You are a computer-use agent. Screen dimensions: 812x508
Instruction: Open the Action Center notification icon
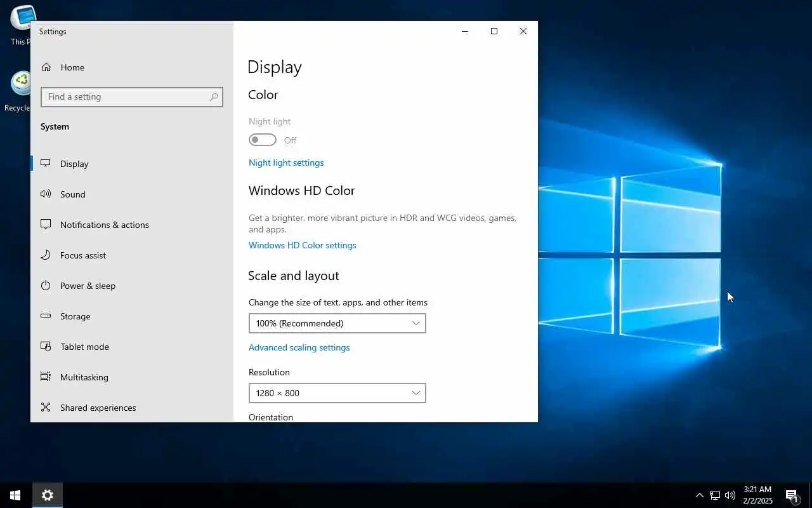[792, 495]
